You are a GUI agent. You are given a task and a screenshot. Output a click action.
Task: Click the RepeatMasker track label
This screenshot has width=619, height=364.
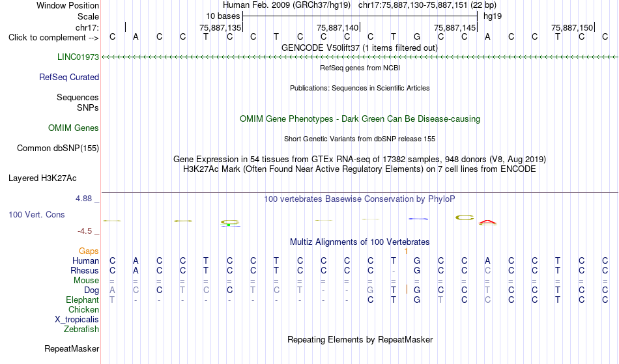click(x=72, y=348)
